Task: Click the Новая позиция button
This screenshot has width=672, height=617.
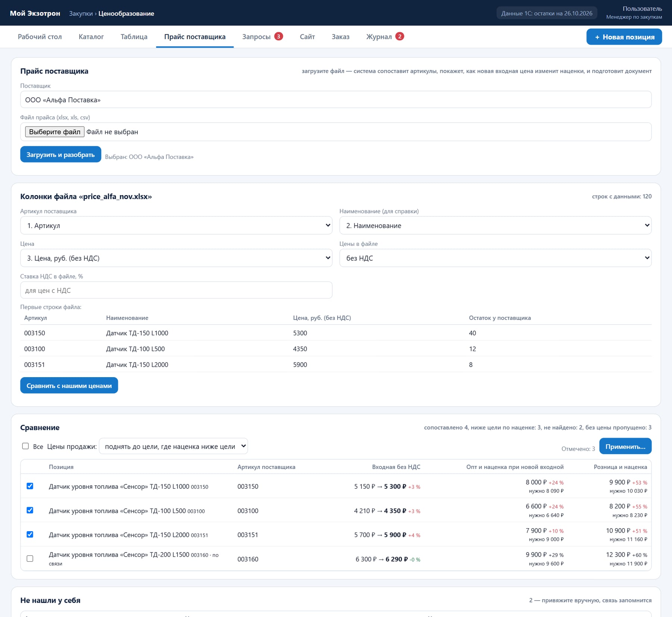Action: pos(624,37)
